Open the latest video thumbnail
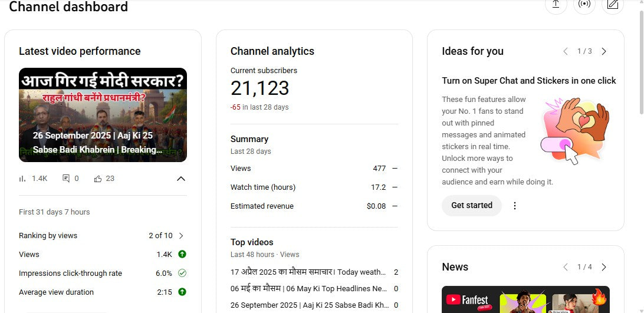 103,115
